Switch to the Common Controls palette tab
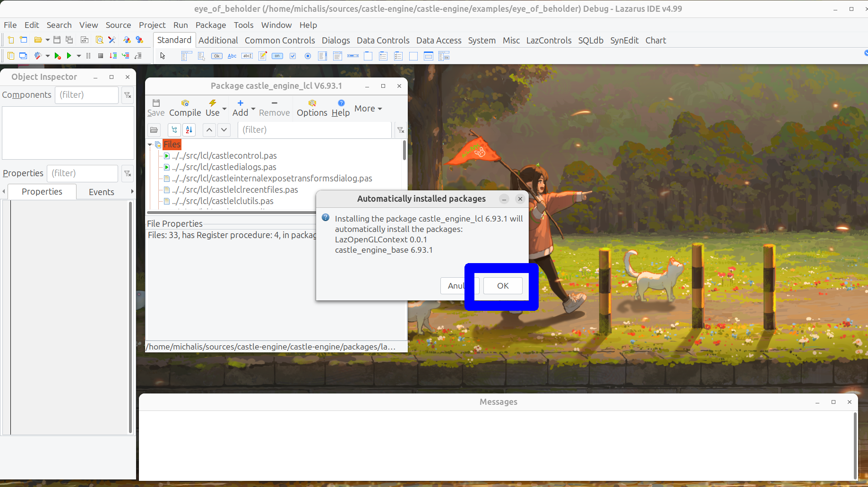Screen dimensions: 868x487 pyautogui.click(x=280, y=40)
